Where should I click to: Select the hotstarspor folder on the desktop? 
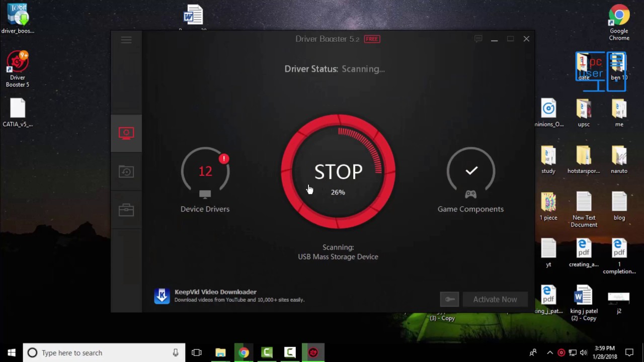tap(584, 159)
